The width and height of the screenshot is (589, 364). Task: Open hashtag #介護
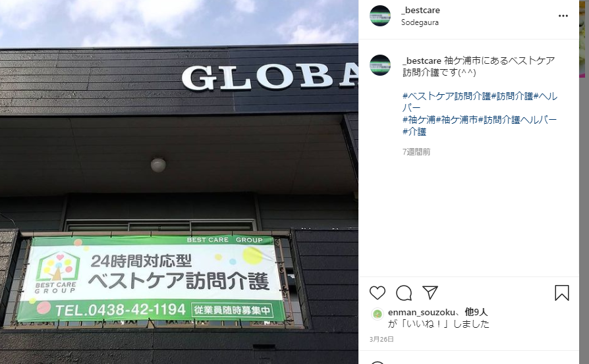(414, 132)
